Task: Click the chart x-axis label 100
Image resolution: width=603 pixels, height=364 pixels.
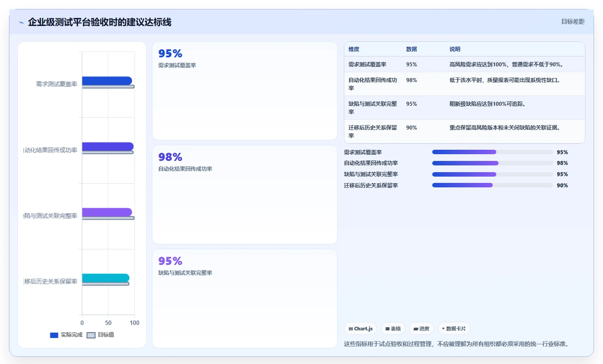Action: point(134,323)
